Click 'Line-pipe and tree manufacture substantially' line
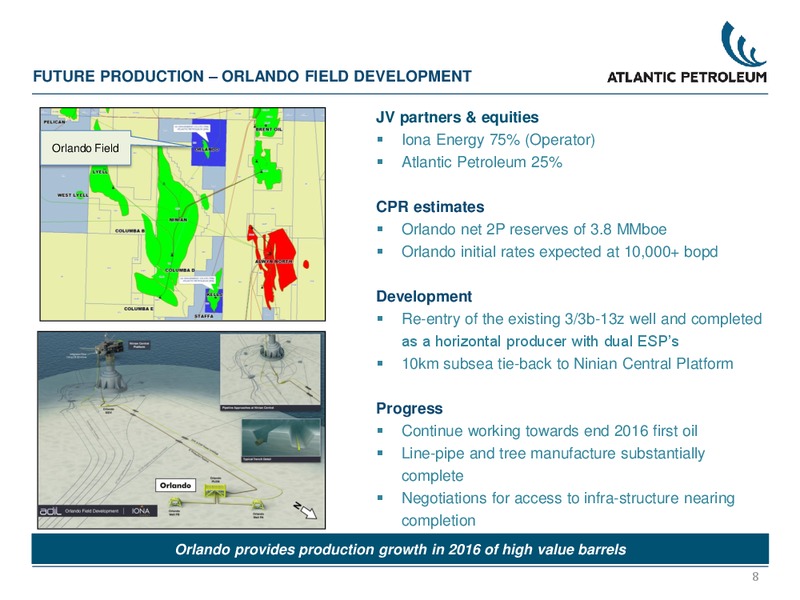The image size is (800, 600). (553, 454)
